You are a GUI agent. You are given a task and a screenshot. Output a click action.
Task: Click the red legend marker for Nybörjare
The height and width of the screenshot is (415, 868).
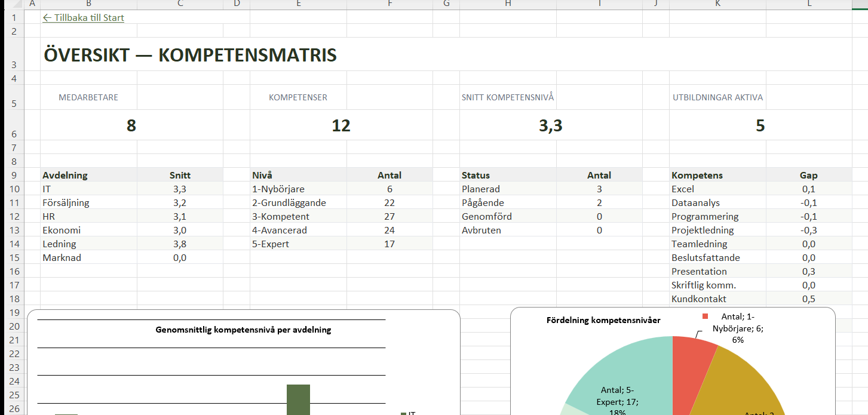tap(705, 316)
